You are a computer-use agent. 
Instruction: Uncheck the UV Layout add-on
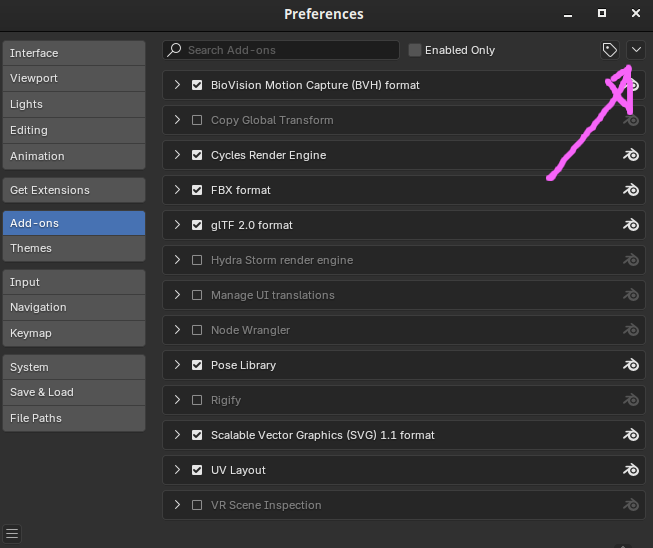click(x=197, y=470)
